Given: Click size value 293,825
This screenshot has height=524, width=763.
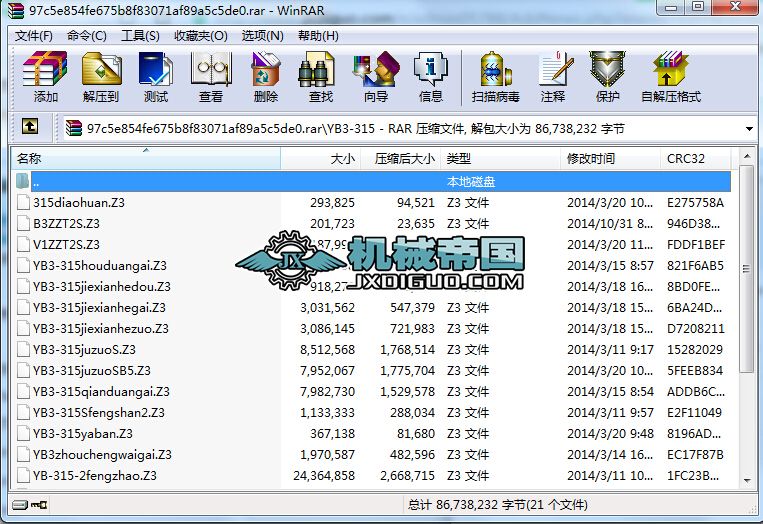Looking at the screenshot, I should (x=332, y=202).
